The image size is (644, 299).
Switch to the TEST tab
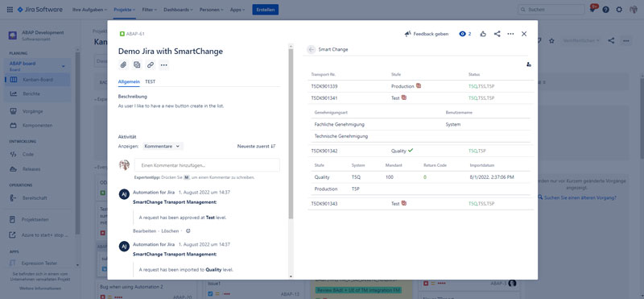pos(151,82)
